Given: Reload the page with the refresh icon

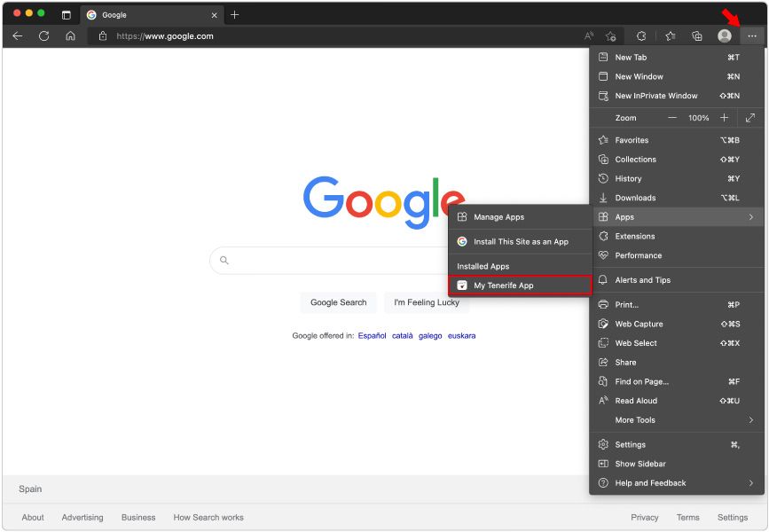Looking at the screenshot, I should point(43,36).
